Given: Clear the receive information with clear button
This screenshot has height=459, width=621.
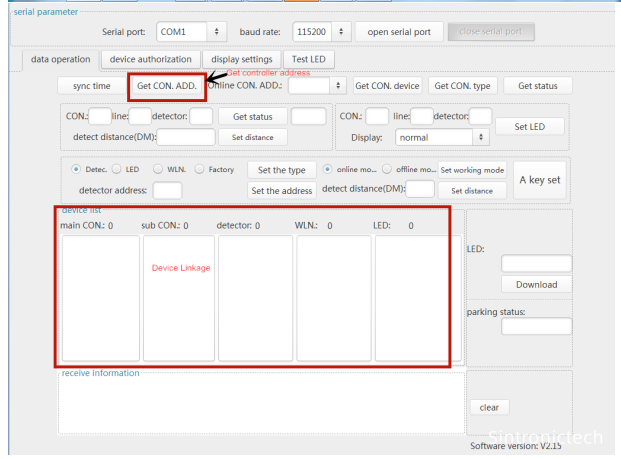Looking at the screenshot, I should pyautogui.click(x=489, y=407).
